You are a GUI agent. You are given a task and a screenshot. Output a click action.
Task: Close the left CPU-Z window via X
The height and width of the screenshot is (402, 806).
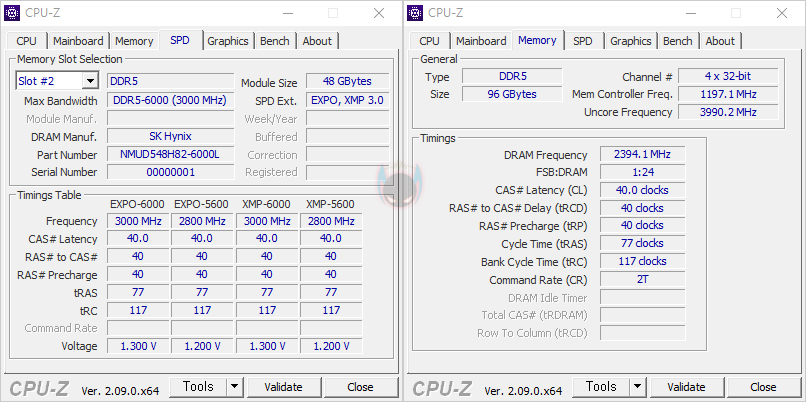coord(379,13)
